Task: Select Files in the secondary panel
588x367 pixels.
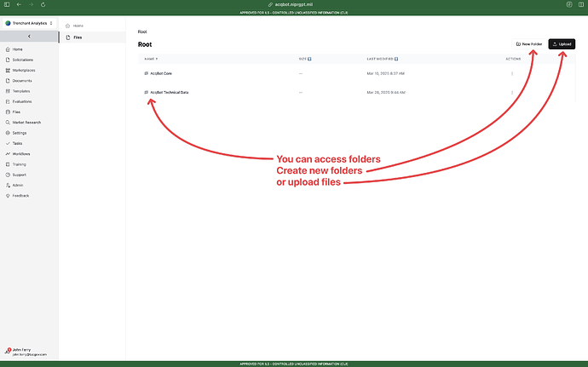Action: coord(92,37)
